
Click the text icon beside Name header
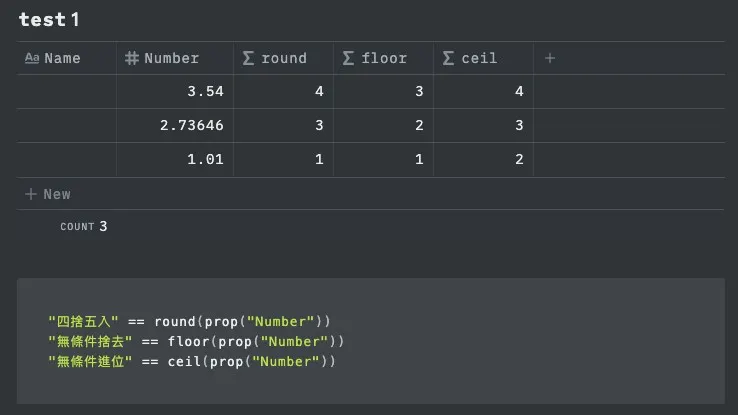click(31, 58)
